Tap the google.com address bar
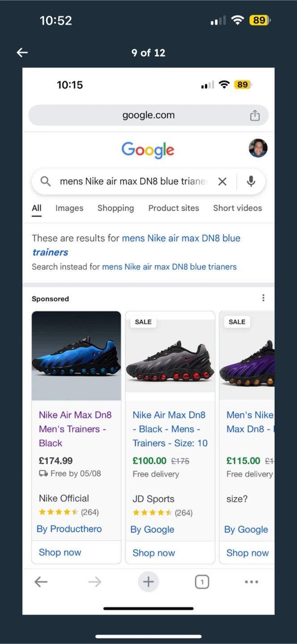Image resolution: width=297 pixels, height=644 pixels. pos(148,115)
